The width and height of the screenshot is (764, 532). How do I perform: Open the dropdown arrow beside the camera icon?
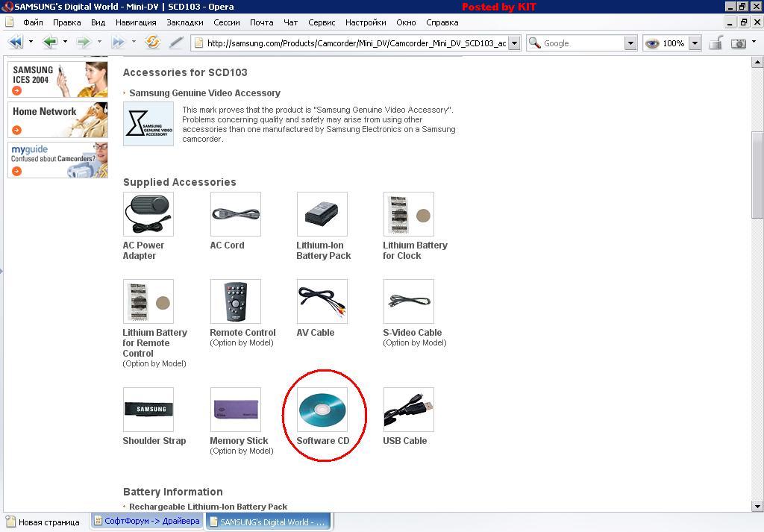pos(754,42)
